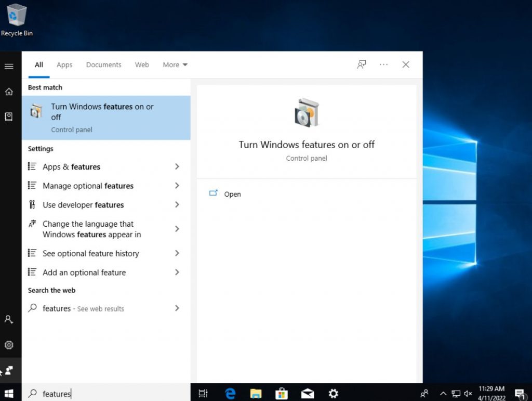Click the People icon near the system tray
Screen dimensions: 532x401
pyautogui.click(x=424, y=393)
